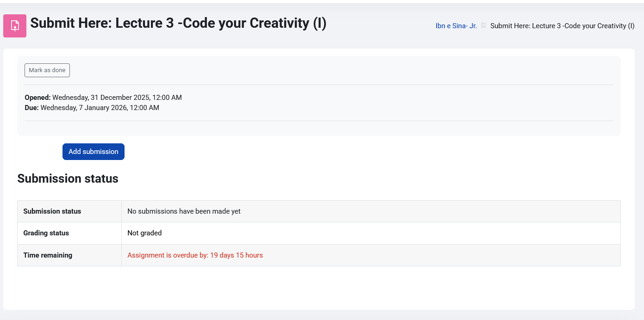The width and height of the screenshot is (644, 320).
Task: Open the Ibn e Sina- Jr. breadcrumb link
Action: coord(456,26)
